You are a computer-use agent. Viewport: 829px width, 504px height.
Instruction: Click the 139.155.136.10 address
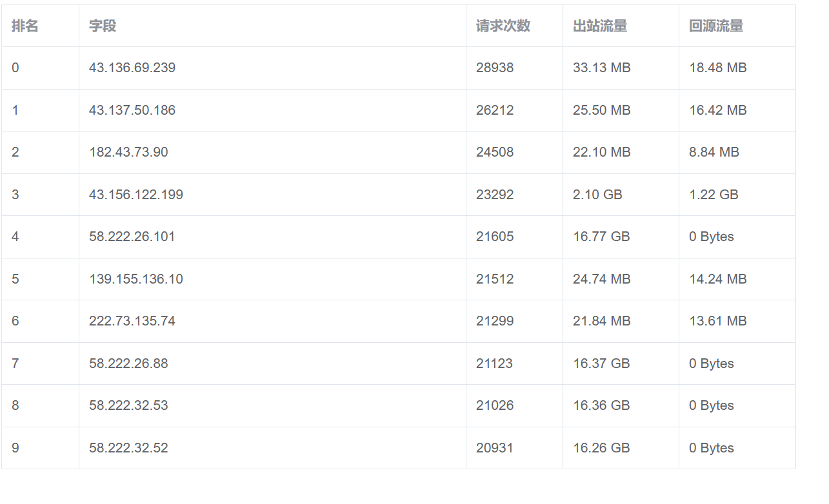tap(136, 279)
